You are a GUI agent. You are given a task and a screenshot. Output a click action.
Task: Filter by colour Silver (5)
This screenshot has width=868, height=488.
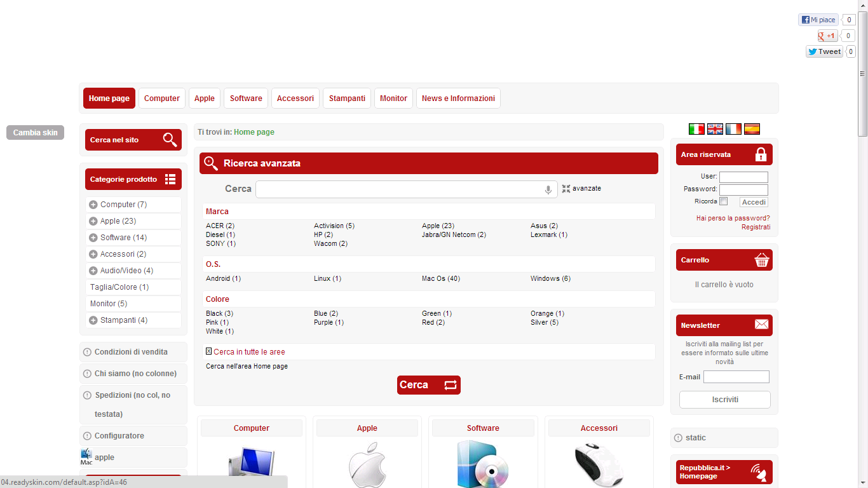(545, 322)
